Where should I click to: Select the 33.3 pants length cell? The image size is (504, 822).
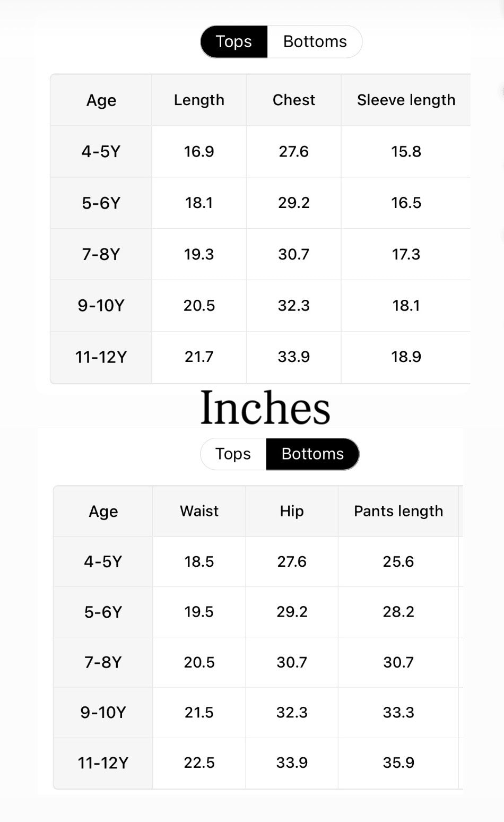(398, 712)
